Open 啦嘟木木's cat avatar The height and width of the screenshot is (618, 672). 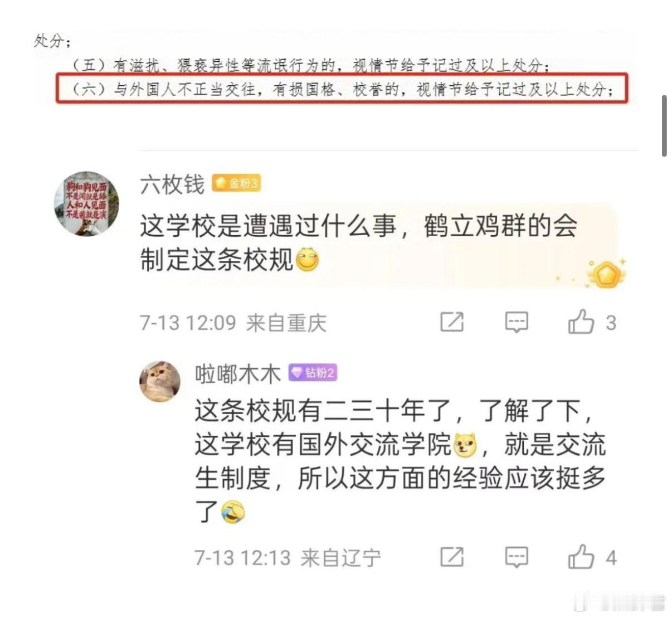tap(160, 381)
